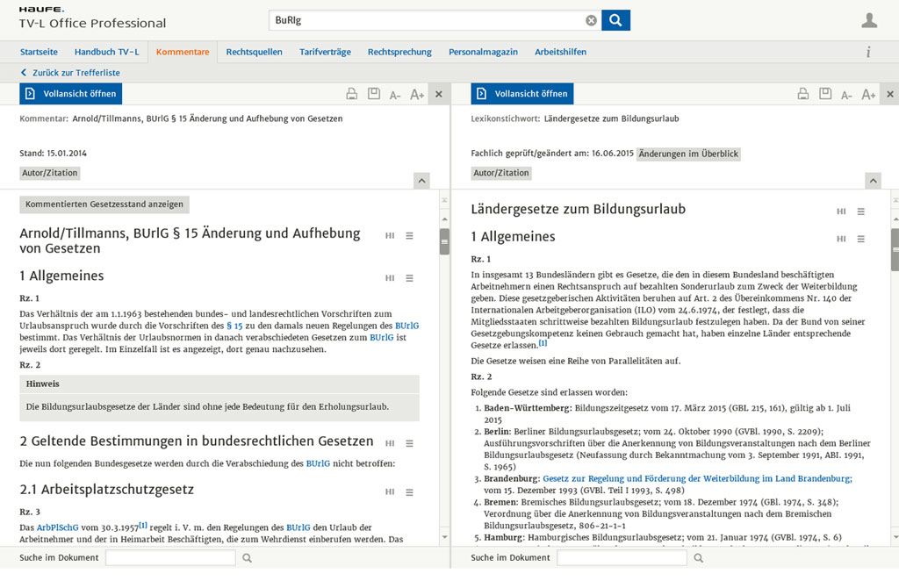Open Vollansicht in the left panel

pyautogui.click(x=70, y=93)
